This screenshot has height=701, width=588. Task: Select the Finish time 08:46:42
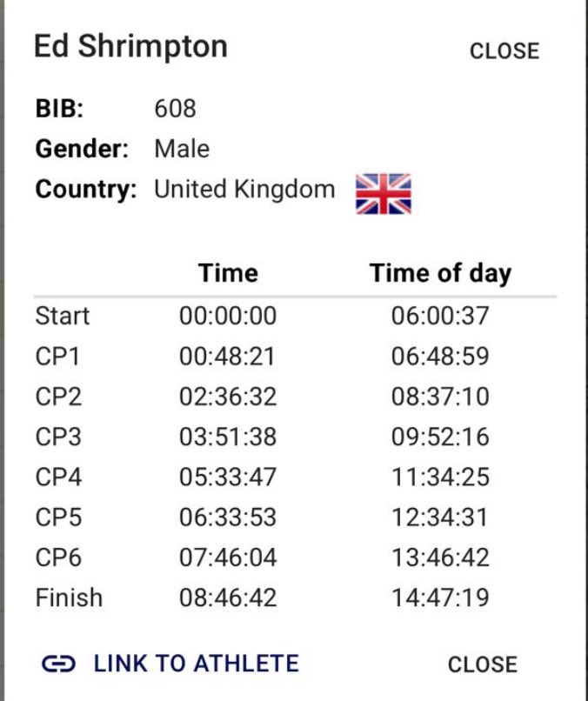pyautogui.click(x=228, y=598)
